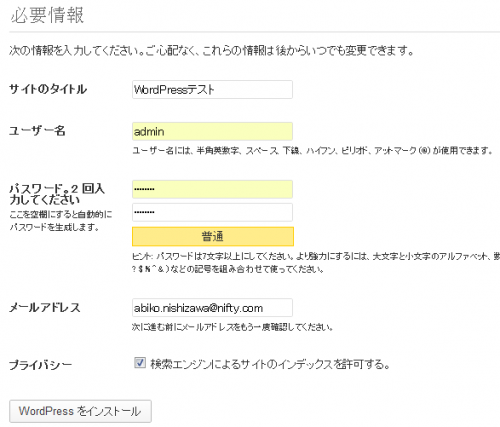This screenshot has height=427, width=500.
Task: Click the ユーザー名 label text
Action: point(37,131)
